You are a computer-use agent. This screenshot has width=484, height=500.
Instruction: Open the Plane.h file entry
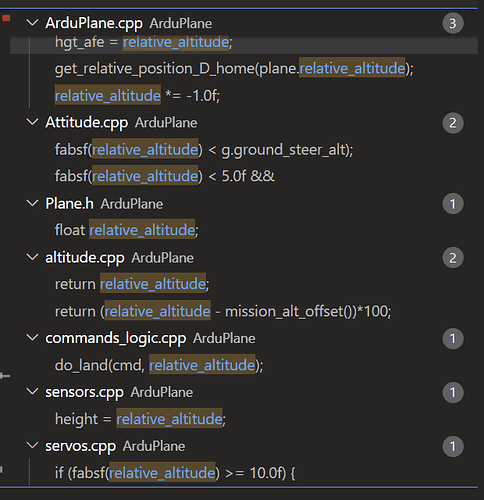(69, 204)
